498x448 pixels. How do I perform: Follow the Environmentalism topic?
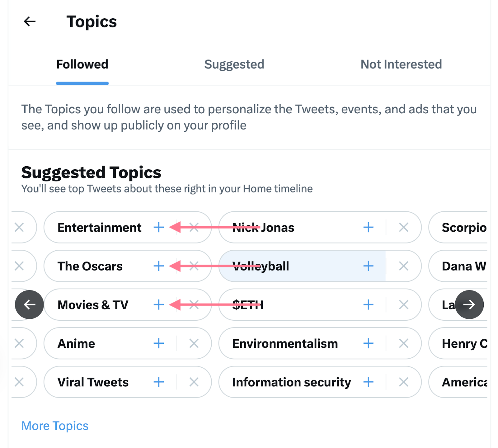pyautogui.click(x=368, y=343)
